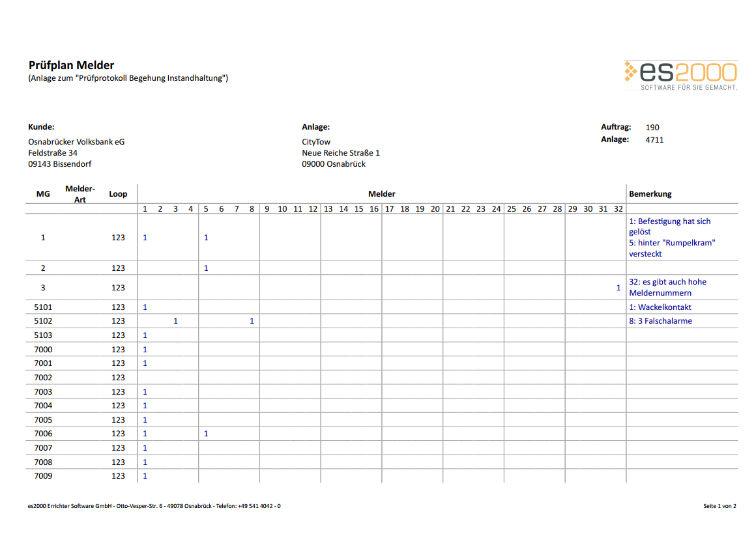Viewport: 756px width, 534px height.
Task: Click MG row '7005'
Action: (43, 420)
